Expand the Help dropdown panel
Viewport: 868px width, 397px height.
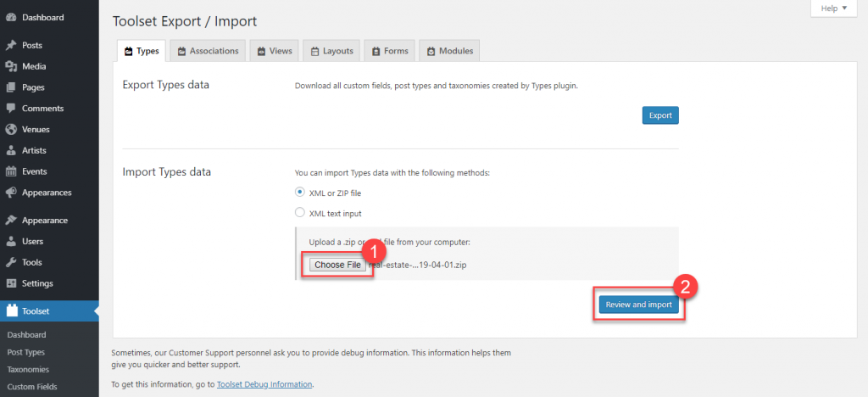[834, 8]
